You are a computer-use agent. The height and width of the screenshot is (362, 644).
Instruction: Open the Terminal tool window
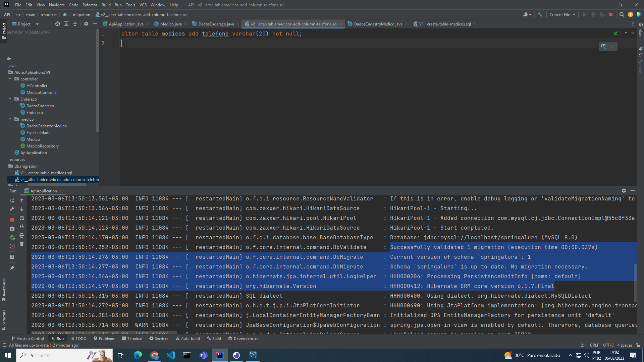pyautogui.click(x=132, y=339)
